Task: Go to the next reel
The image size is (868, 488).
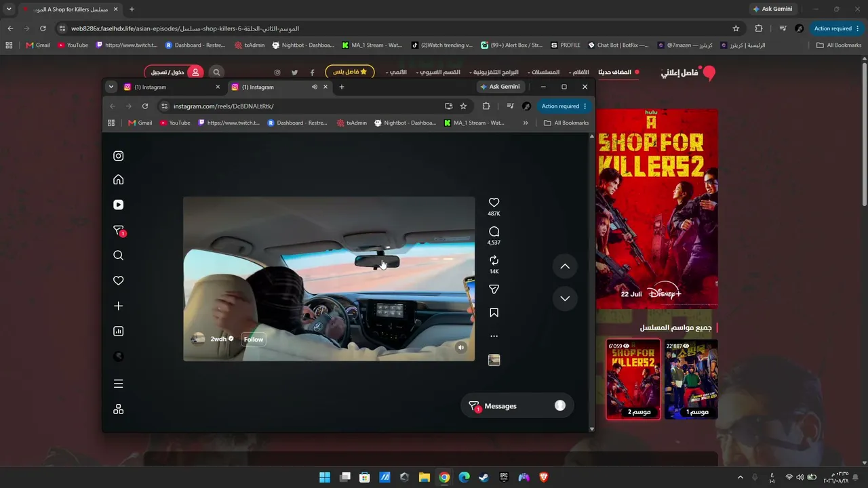Action: (565, 298)
